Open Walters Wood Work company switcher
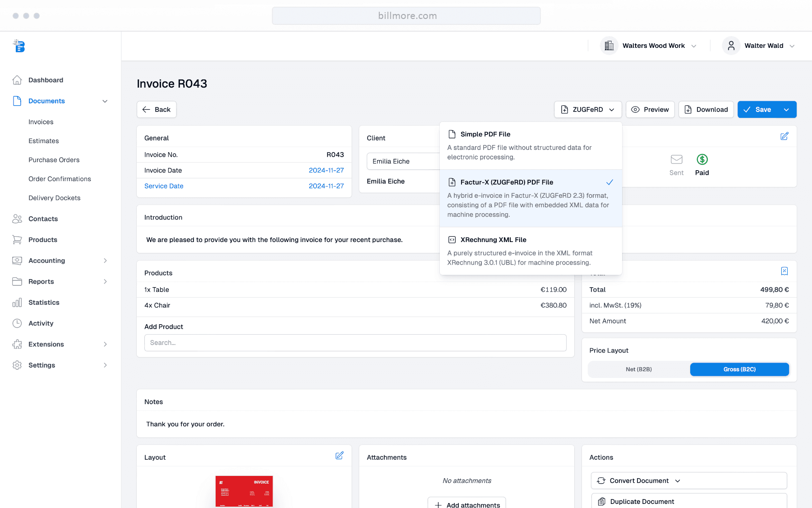Viewport: 812px width, 508px height. 649,46
